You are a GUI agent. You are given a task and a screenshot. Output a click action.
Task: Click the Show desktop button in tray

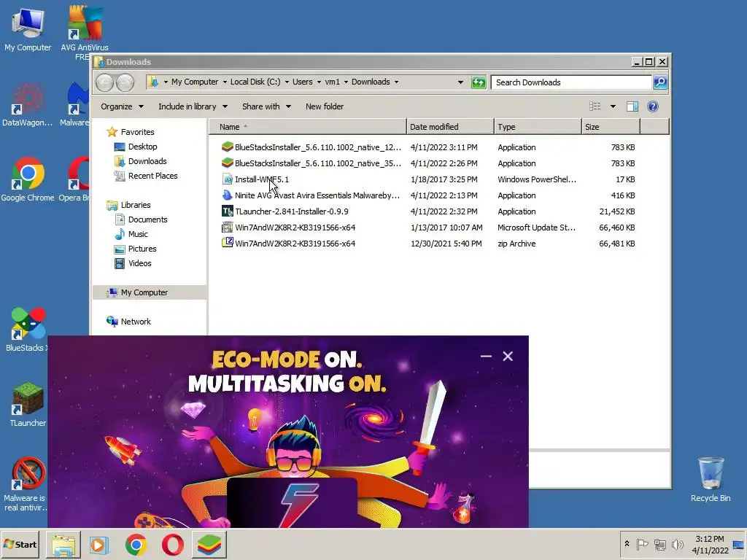(x=739, y=545)
